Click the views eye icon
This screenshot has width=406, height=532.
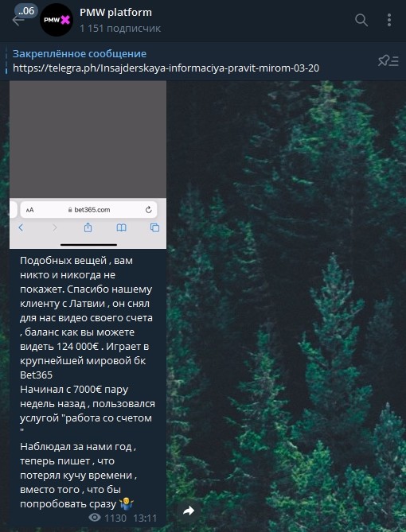[x=95, y=518]
